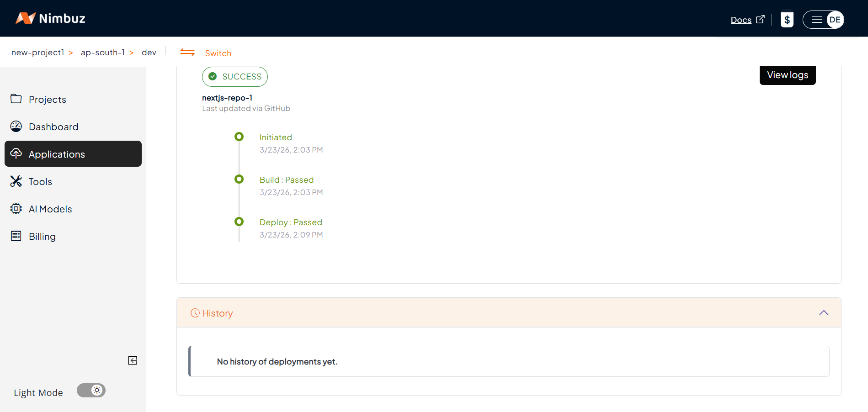Collapse the History section chevron
The height and width of the screenshot is (412, 868).
click(824, 313)
